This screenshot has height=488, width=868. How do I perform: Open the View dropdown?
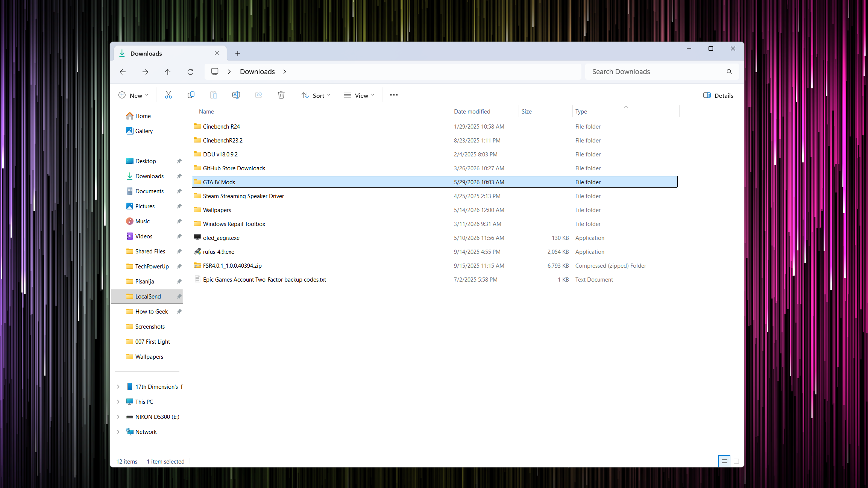click(359, 95)
